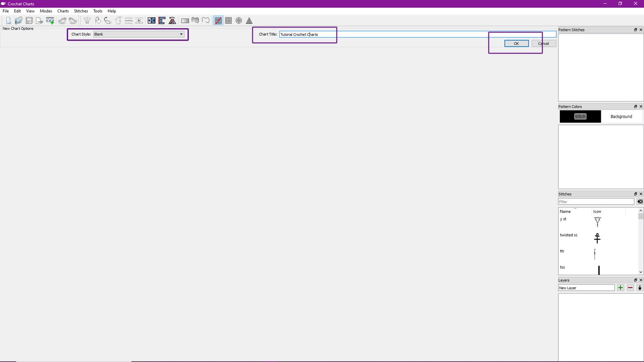Click the Save floppy disk icon
644x362 pixels.
(29, 21)
